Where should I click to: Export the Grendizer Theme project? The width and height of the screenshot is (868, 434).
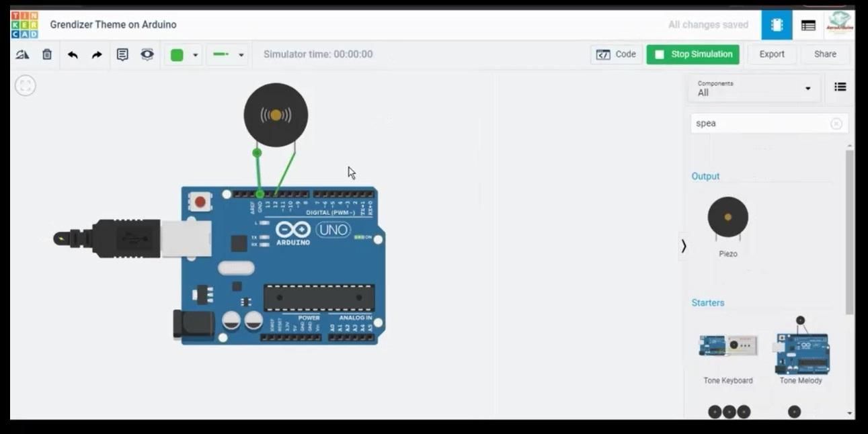(772, 54)
